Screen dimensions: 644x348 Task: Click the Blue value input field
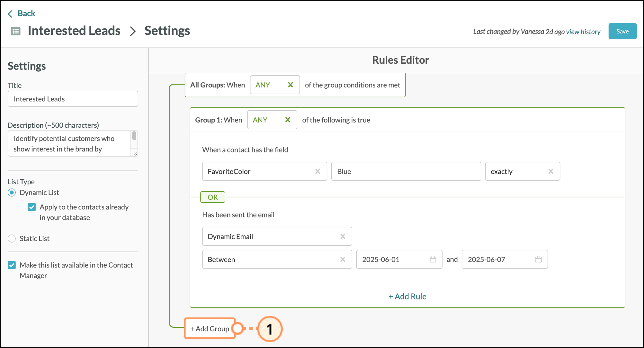(x=406, y=171)
